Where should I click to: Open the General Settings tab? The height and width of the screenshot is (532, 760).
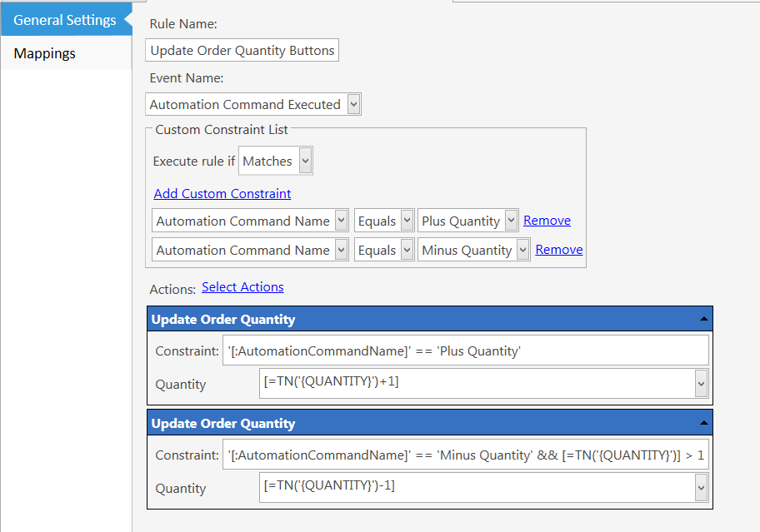pos(66,19)
